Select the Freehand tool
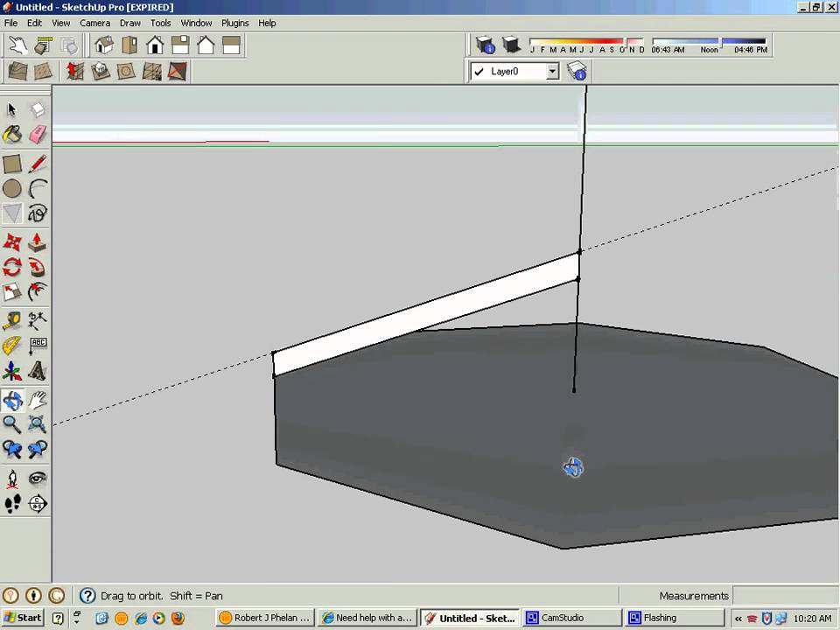The image size is (840, 630). 38,213
